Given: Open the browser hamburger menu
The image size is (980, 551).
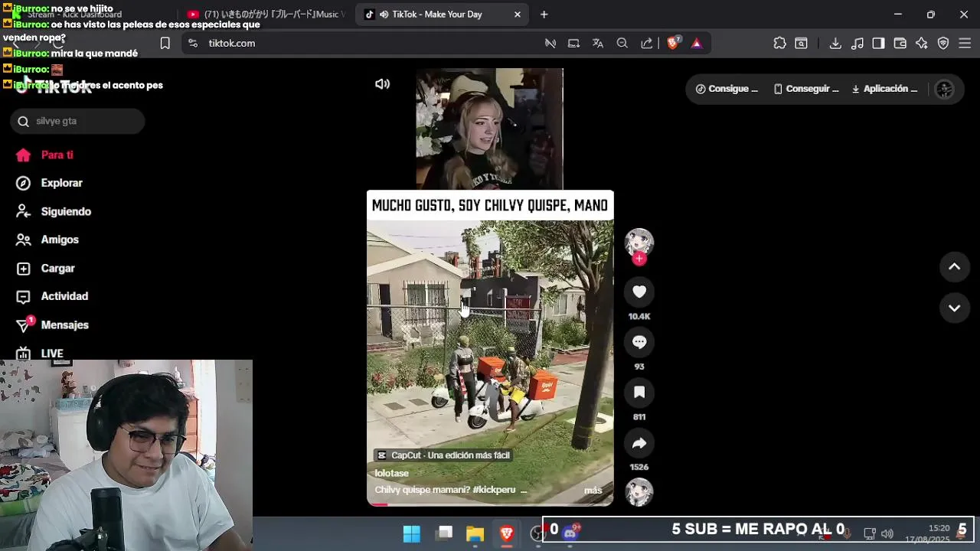Looking at the screenshot, I should click(965, 44).
